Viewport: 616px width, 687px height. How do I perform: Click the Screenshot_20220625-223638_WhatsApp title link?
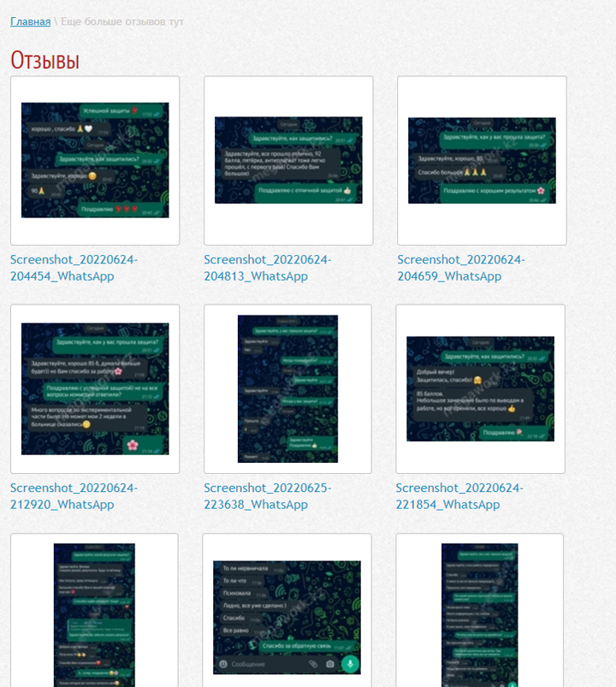pyautogui.click(x=267, y=496)
